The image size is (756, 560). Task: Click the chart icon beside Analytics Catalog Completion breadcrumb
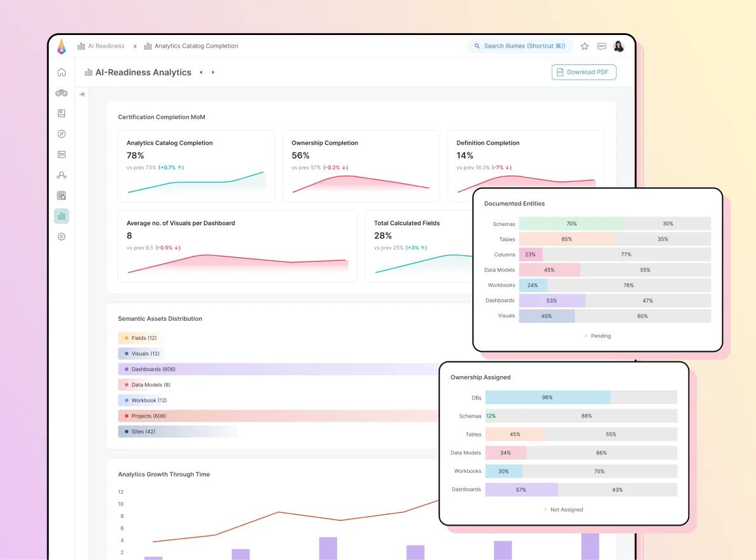[x=148, y=46]
